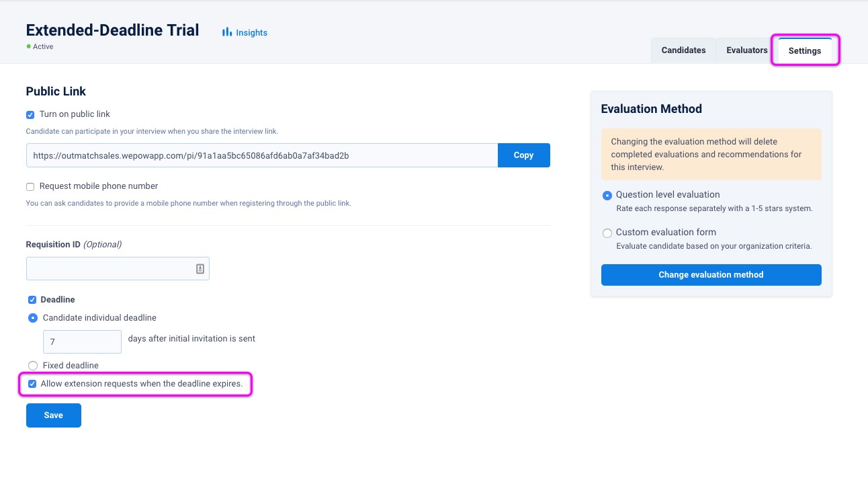The image size is (868, 484).
Task: Toggle the Turn on public link checkbox
Action: point(30,114)
